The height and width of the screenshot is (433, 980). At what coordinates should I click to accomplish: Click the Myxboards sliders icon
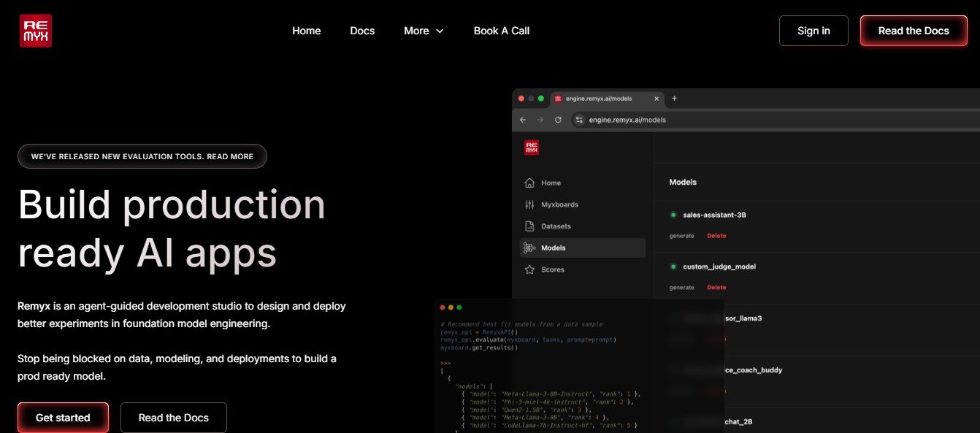529,204
